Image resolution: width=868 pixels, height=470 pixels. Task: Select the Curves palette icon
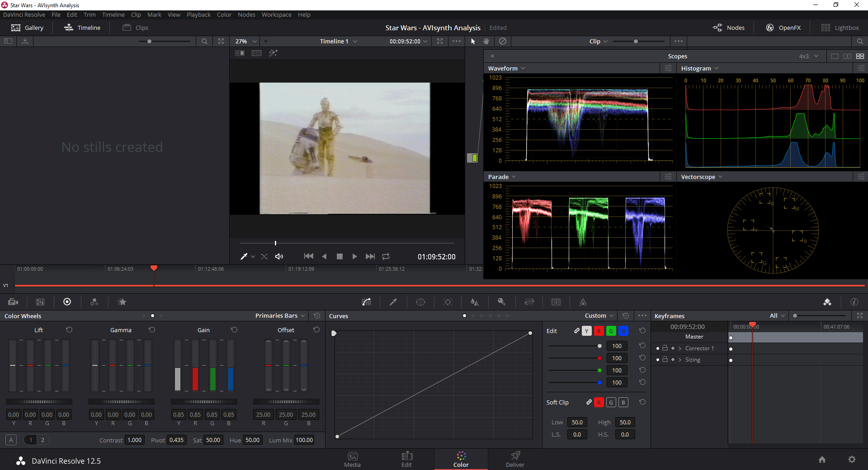coord(367,302)
